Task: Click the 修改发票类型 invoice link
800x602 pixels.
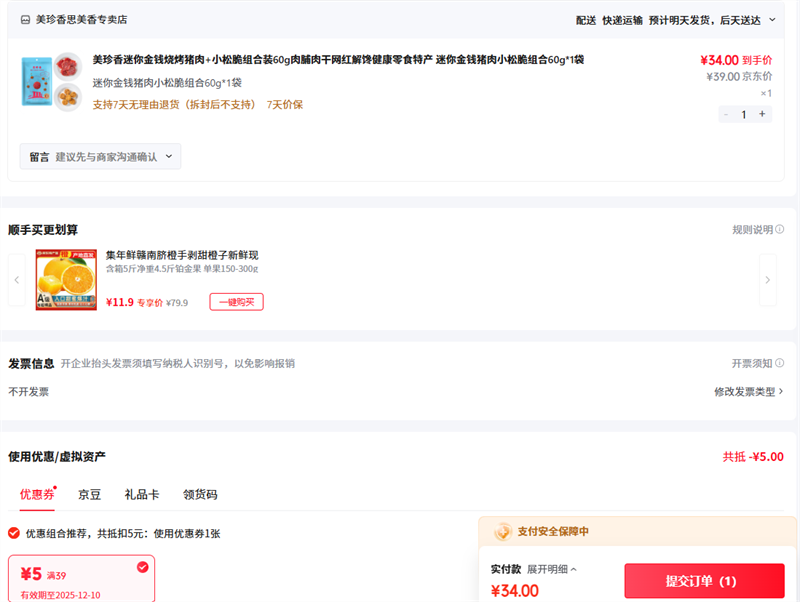Action: click(745, 393)
